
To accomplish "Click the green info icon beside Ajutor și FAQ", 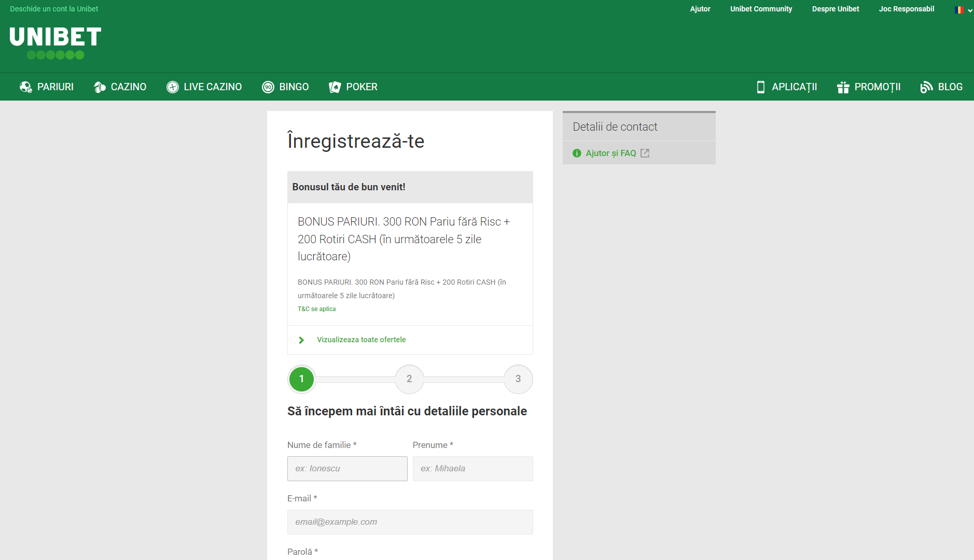I will [577, 153].
